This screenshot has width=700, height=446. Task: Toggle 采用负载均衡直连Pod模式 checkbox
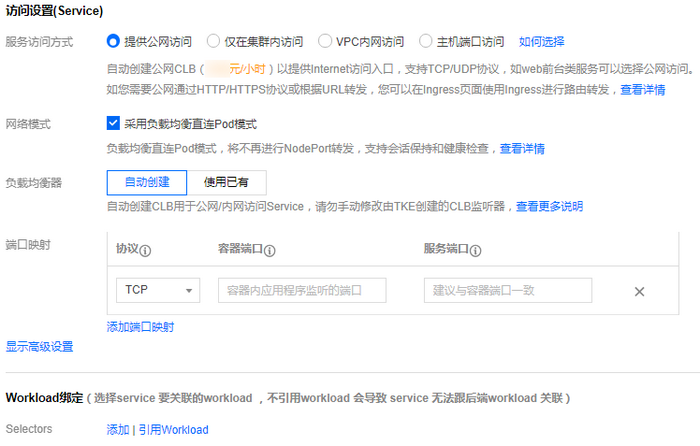(113, 124)
